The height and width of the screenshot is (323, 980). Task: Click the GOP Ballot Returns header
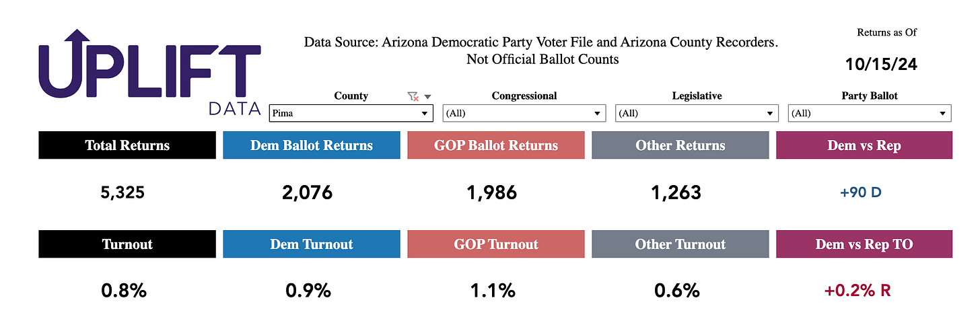point(496,145)
